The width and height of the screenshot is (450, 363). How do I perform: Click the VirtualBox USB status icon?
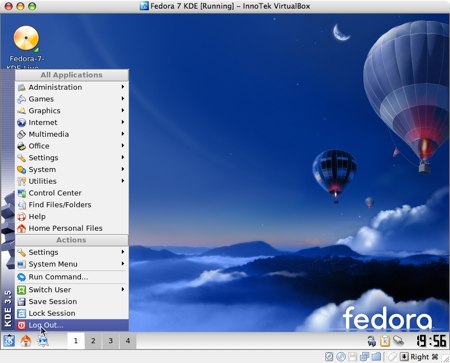coord(392,357)
